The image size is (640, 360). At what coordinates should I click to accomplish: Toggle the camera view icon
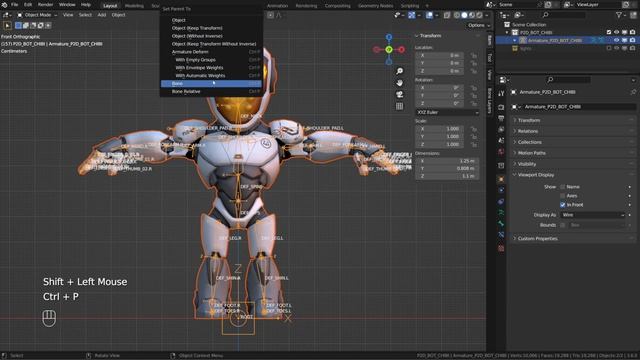(400, 95)
